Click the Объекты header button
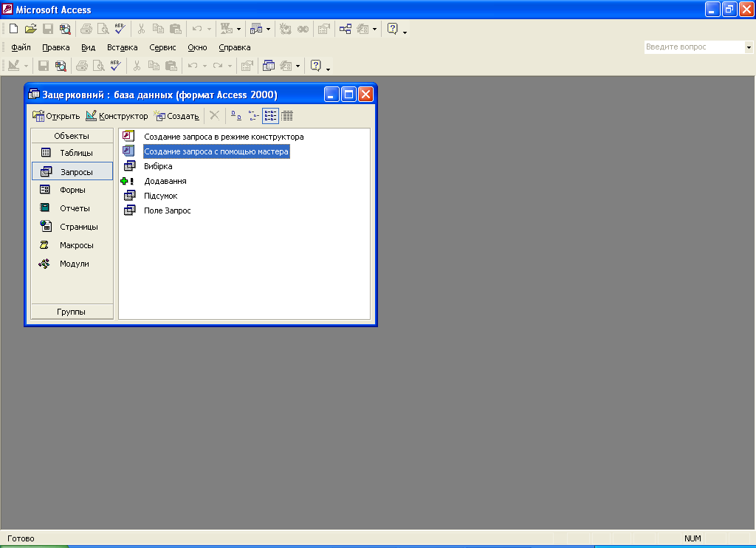756x548 pixels. (72, 136)
